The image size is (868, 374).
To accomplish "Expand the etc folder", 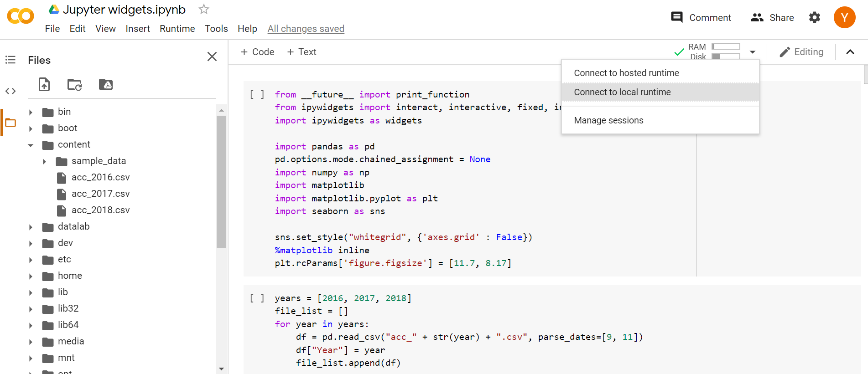I will point(31,260).
